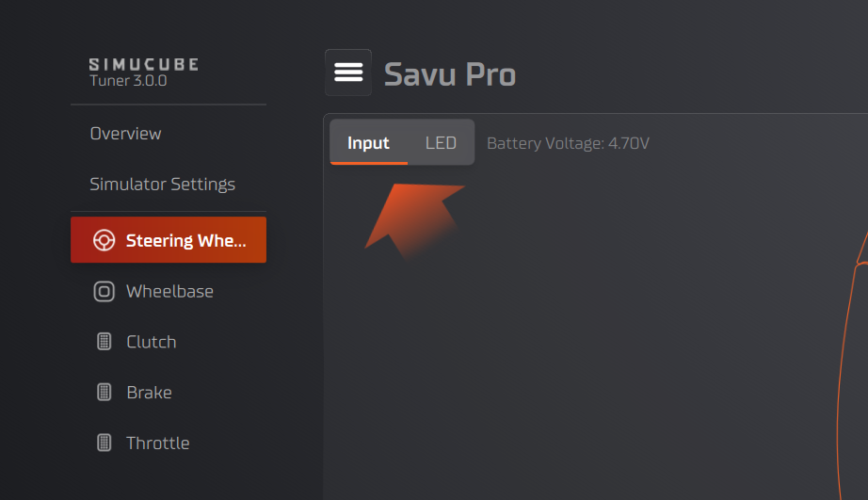Screen dimensions: 868x500
Task: Select the Steering Wheel sidebar label
Action: pyautogui.click(x=185, y=241)
